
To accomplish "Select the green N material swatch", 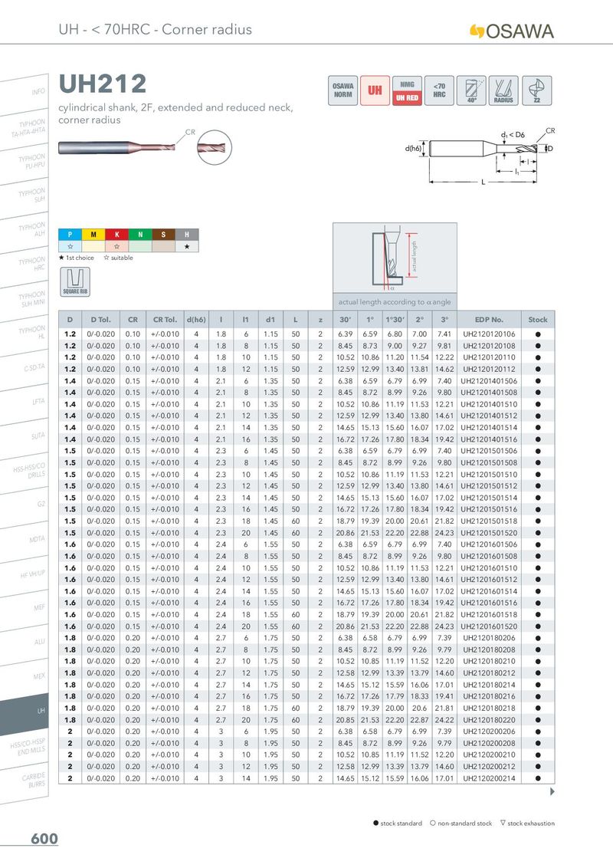I will pyautogui.click(x=140, y=235).
